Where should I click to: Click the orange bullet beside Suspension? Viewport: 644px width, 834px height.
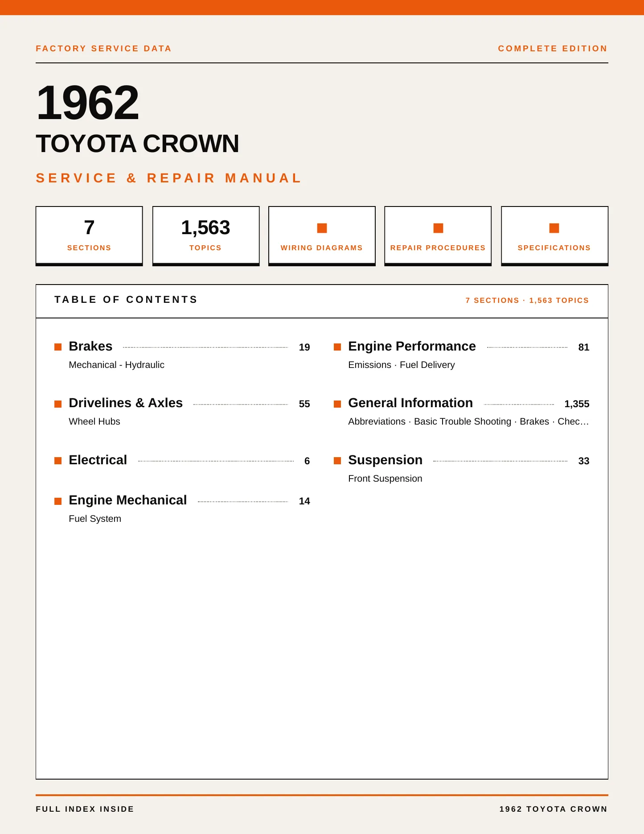(x=337, y=461)
